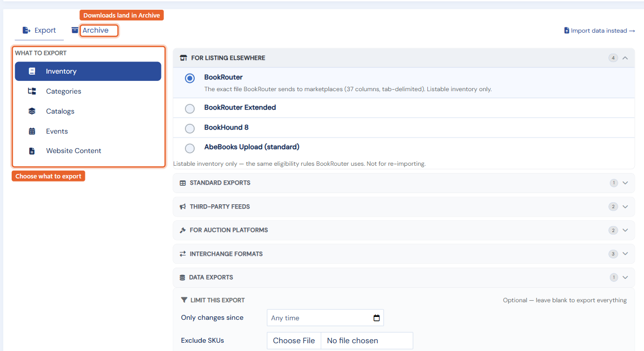
Task: Click the 'No file chosen' text
Action: coord(352,341)
